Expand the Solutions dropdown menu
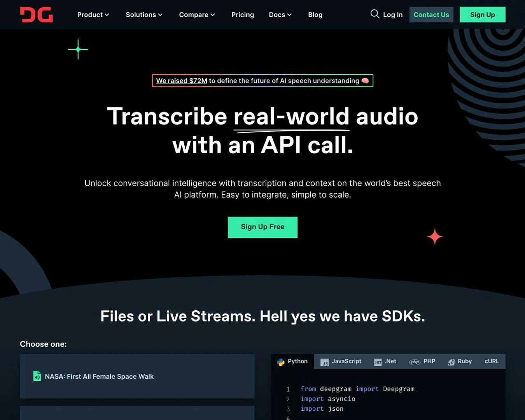Viewport: 525px width, 420px height. [x=144, y=15]
